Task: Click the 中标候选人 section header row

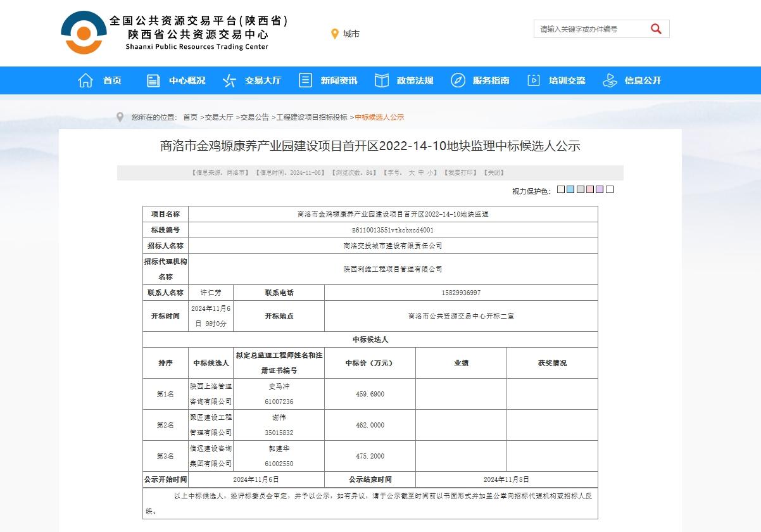Action: pyautogui.click(x=370, y=339)
